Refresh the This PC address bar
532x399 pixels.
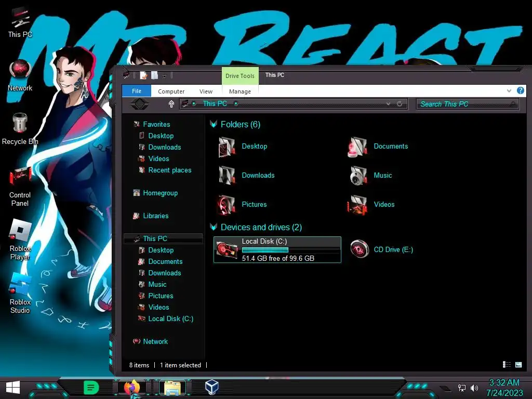pyautogui.click(x=400, y=104)
